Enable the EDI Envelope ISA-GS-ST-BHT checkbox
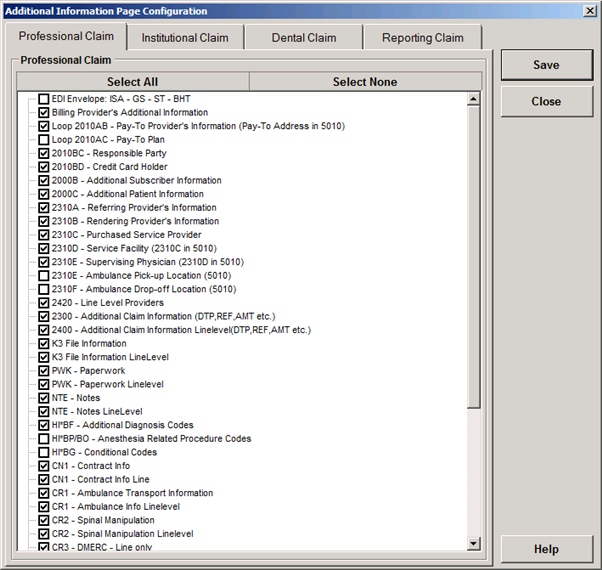 [44, 100]
